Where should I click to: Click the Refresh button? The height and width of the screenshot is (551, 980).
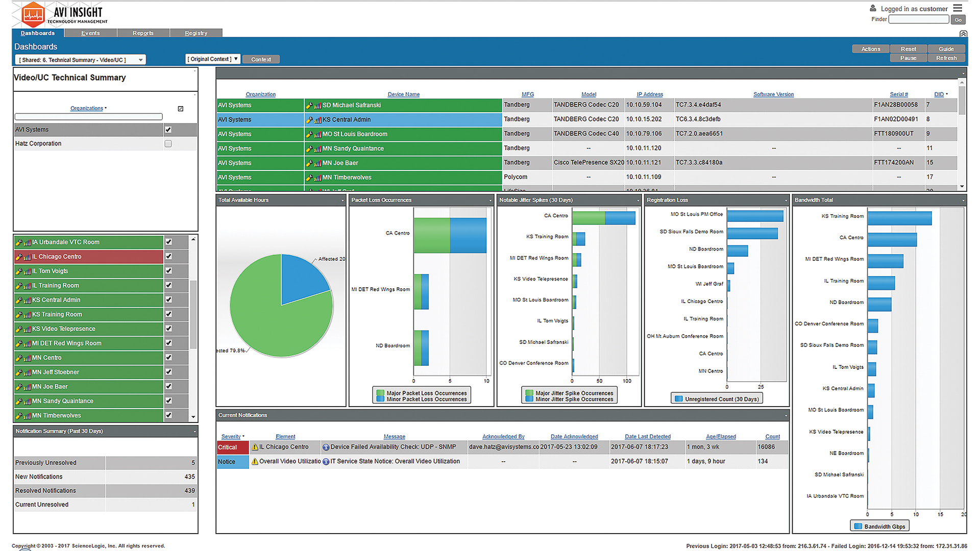[950, 57]
